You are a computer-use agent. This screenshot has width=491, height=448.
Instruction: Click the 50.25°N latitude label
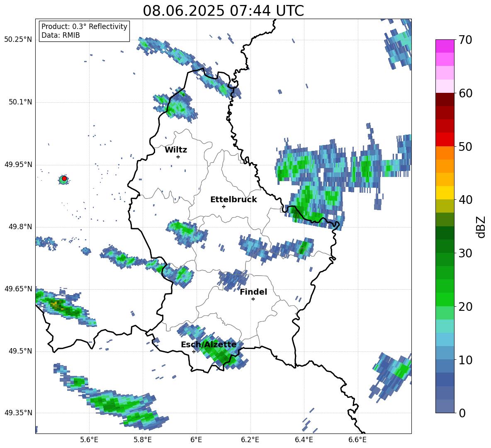coord(18,40)
